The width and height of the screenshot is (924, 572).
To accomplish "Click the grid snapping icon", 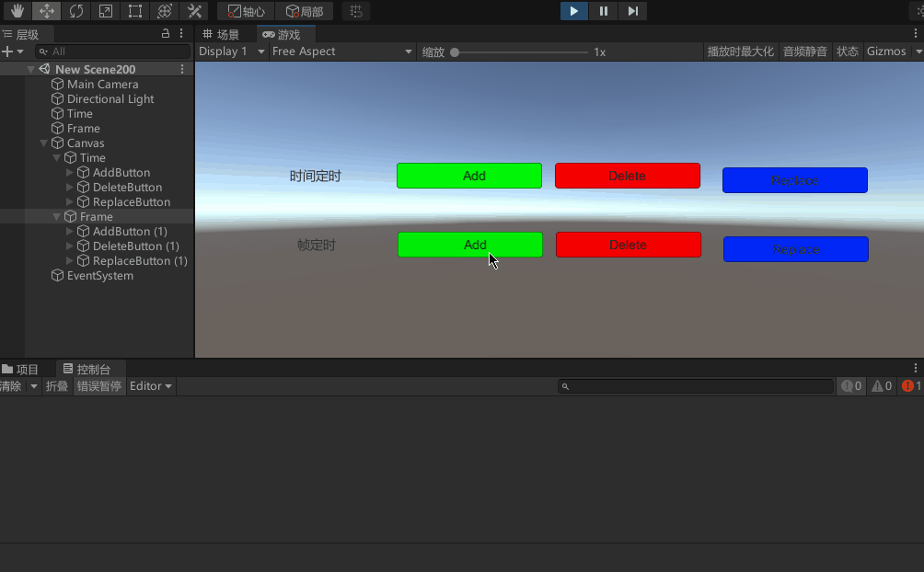I will (x=356, y=11).
